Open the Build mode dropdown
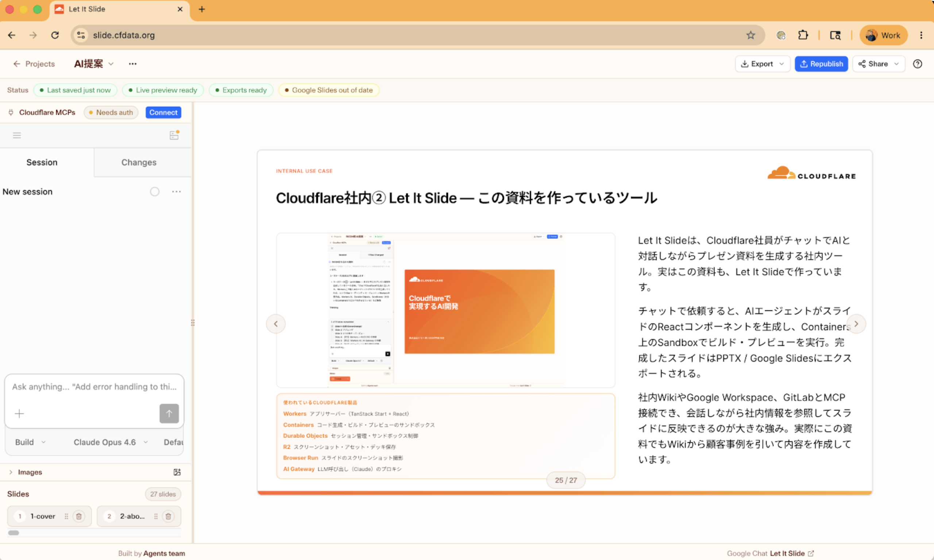This screenshot has height=560, width=934. coord(30,442)
